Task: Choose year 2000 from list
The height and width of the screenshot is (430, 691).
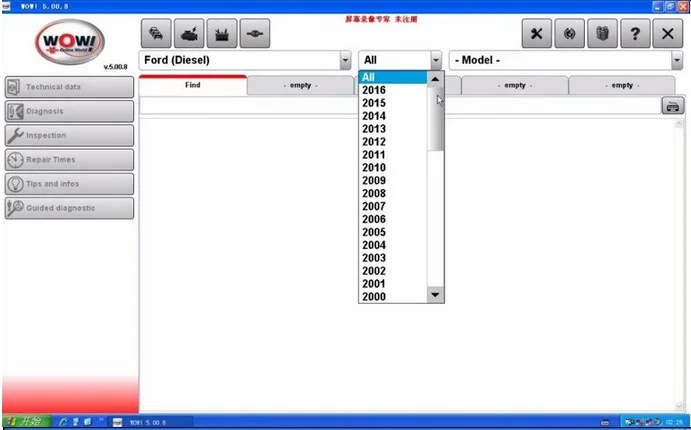Action: pos(393,297)
